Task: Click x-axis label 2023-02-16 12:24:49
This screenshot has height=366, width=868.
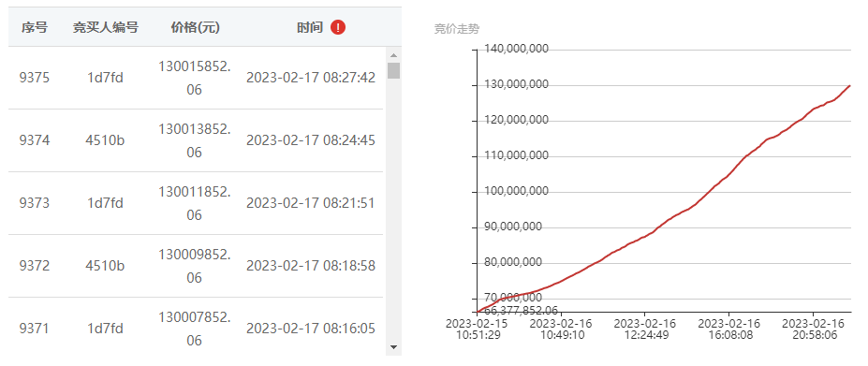Action: (x=644, y=329)
